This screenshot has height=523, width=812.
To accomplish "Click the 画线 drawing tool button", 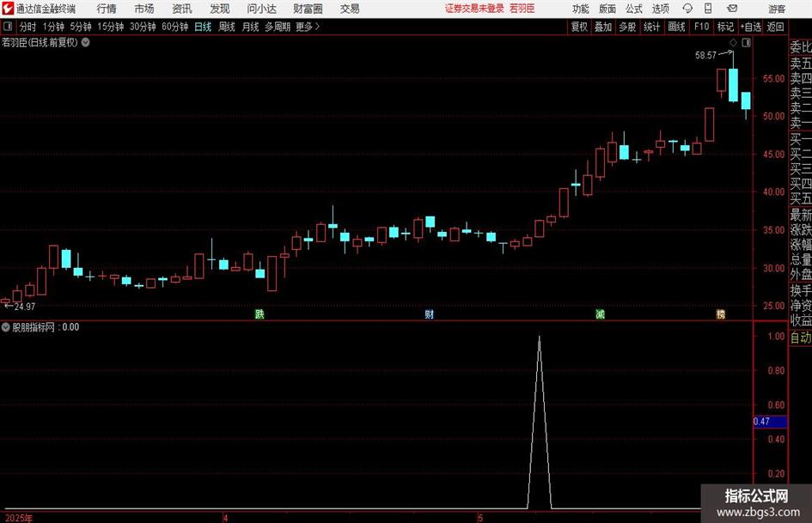I will [x=676, y=27].
